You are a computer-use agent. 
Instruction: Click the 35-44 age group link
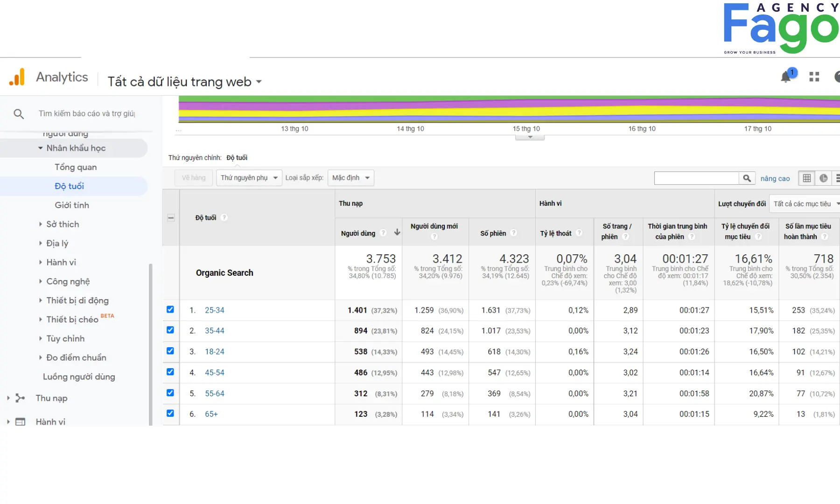tap(215, 331)
